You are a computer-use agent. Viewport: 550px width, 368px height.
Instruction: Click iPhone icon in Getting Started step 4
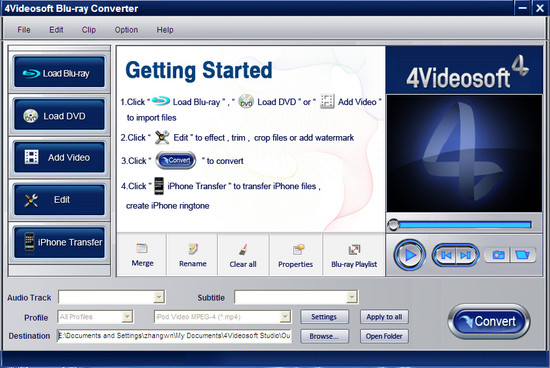pyautogui.click(x=159, y=186)
